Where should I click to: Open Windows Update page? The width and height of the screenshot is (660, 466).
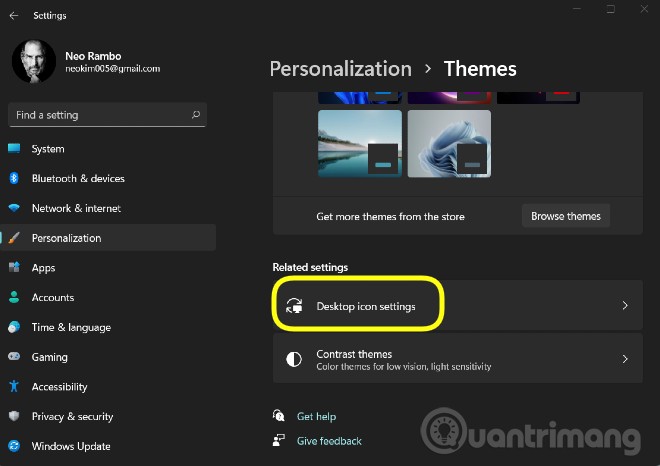point(108,446)
